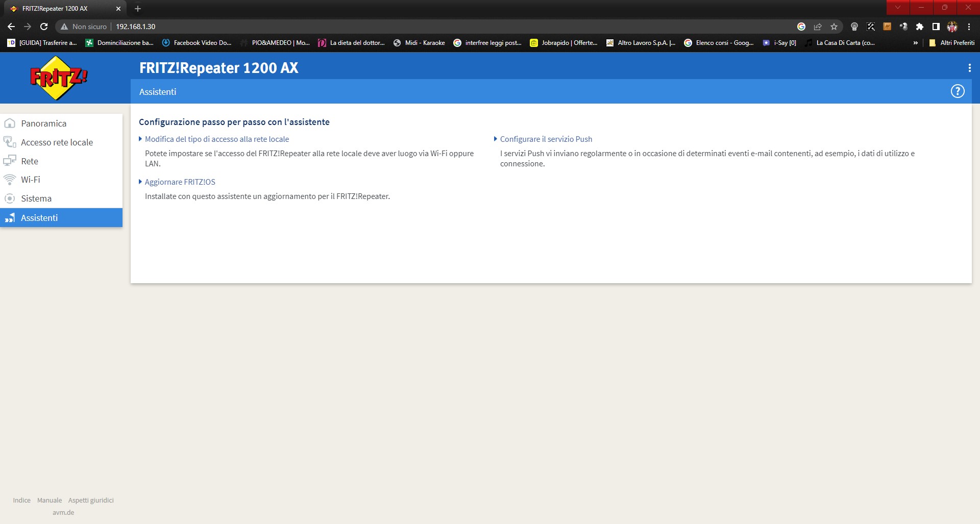Expand Modifica del tipo di accesso arrow

click(x=140, y=139)
